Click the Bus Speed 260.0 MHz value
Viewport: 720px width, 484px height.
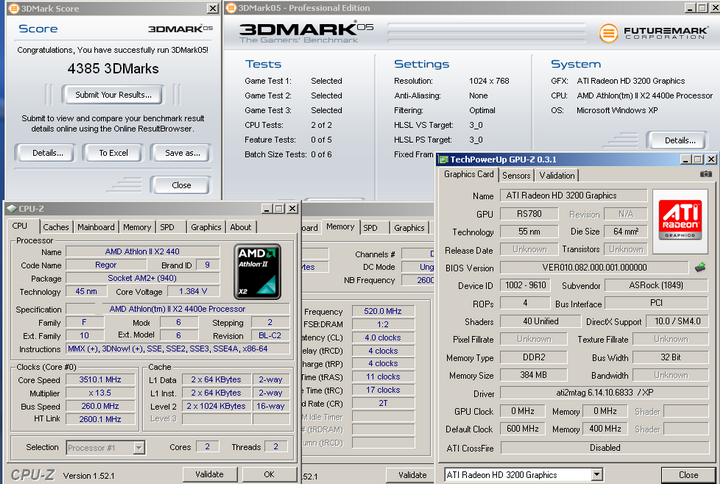[101, 406]
